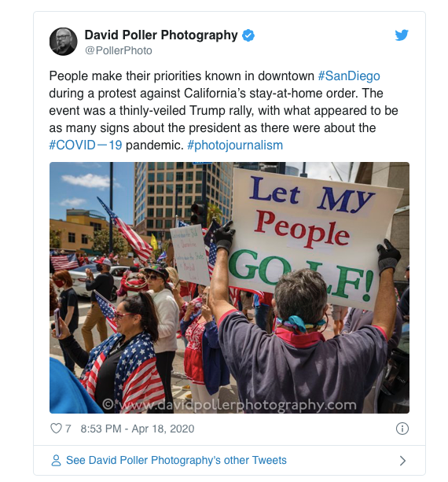Click the like count number 7
This screenshot has height=482, width=448.
point(68,429)
